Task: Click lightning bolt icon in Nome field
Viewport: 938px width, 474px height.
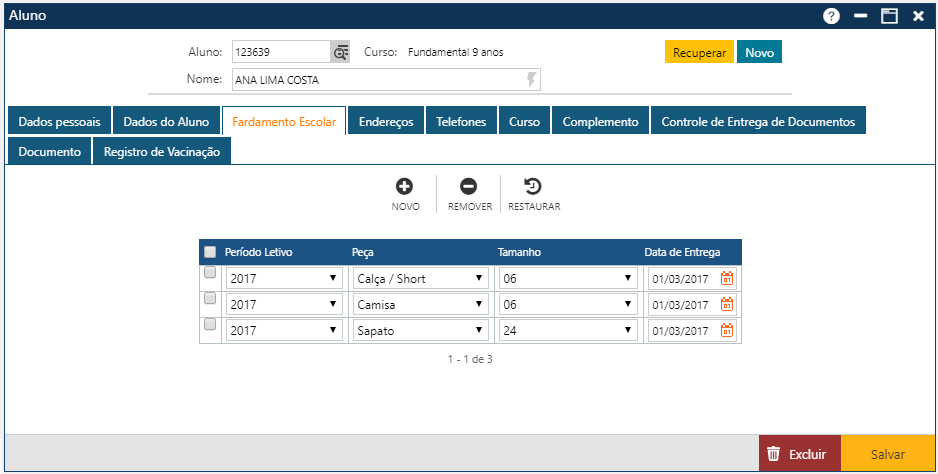Action: point(531,80)
